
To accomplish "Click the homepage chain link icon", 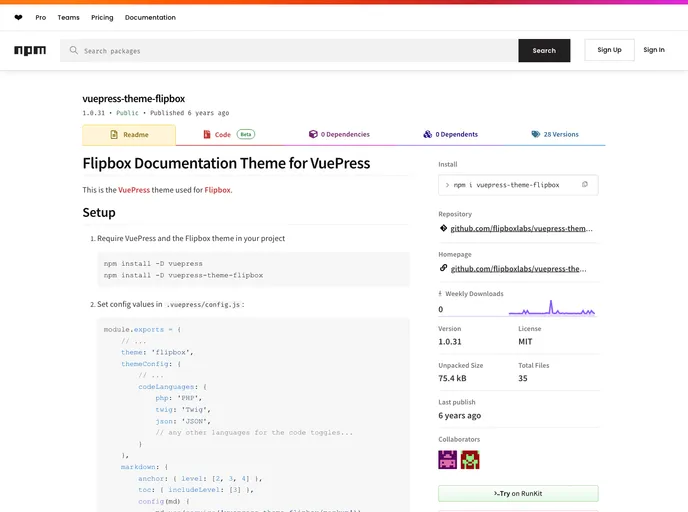I will tap(443, 268).
